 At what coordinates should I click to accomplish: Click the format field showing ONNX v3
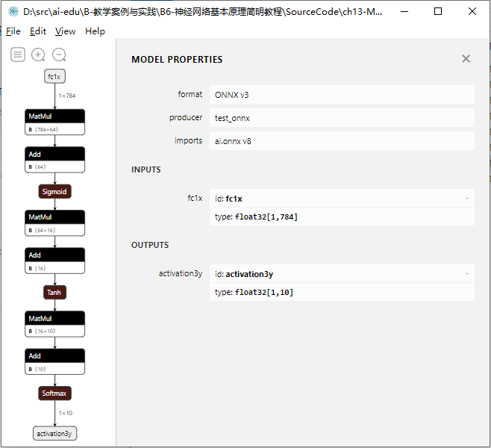(342, 95)
